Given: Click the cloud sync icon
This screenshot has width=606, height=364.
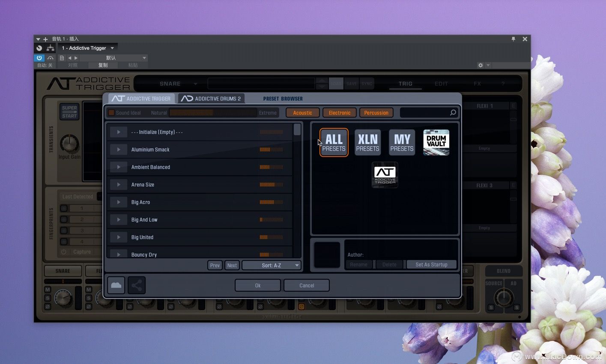Looking at the screenshot, I should click(116, 285).
